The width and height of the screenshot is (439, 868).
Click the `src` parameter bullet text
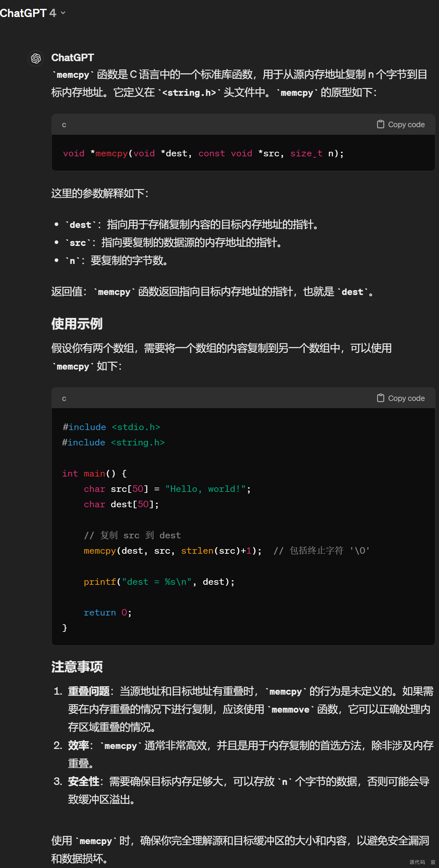point(174,242)
